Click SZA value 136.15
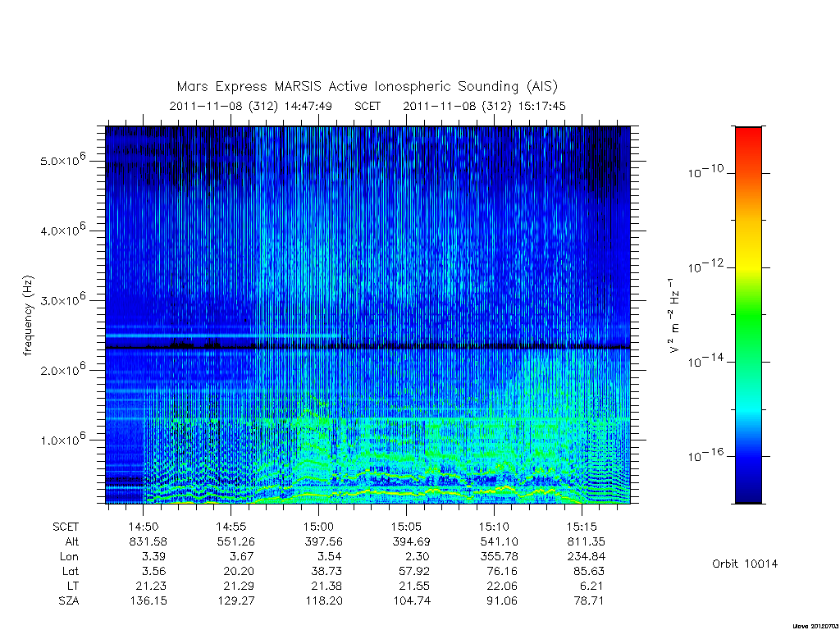This screenshot has width=840, height=630. coord(148,601)
